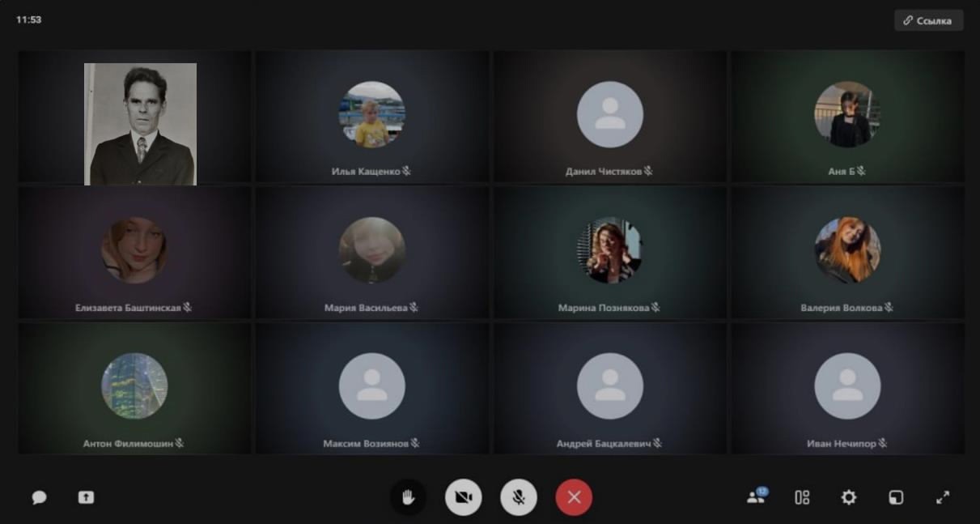Click the name label Илья Кащенко
Image resolution: width=980 pixels, height=524 pixels.
pyautogui.click(x=366, y=172)
